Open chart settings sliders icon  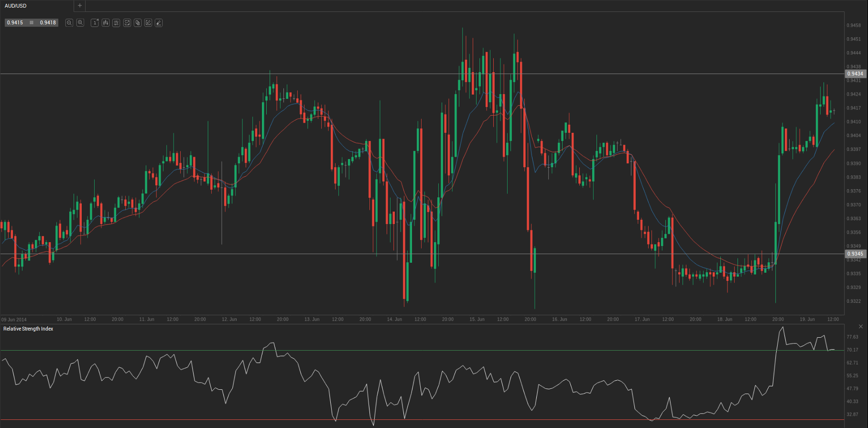point(116,22)
